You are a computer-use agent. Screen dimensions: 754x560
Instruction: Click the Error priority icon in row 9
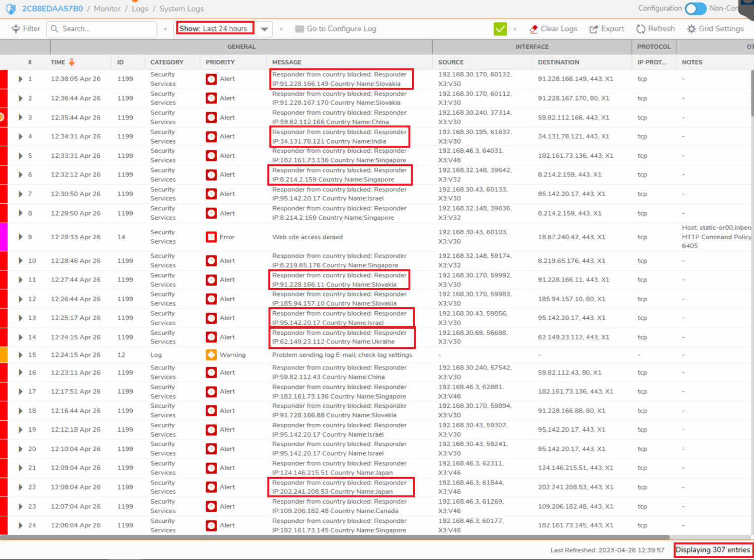point(211,237)
